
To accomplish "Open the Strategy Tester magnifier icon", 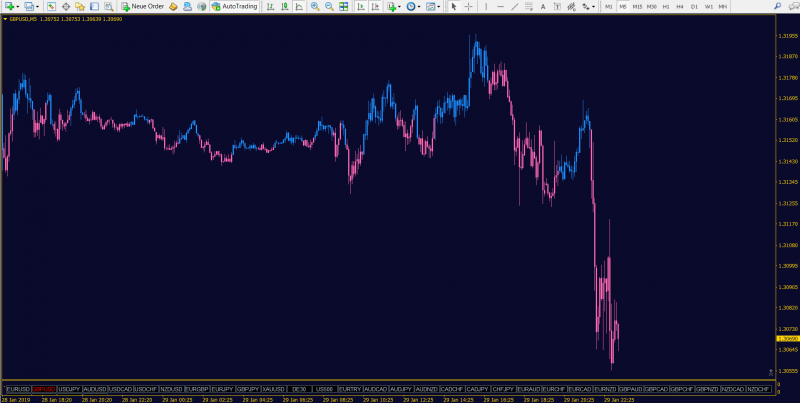I will 109,7.
